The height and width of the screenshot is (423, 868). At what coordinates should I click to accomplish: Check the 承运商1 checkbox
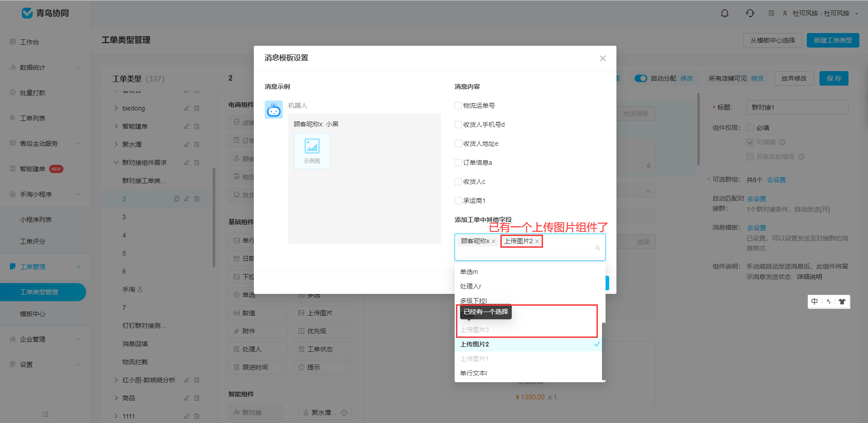point(458,201)
